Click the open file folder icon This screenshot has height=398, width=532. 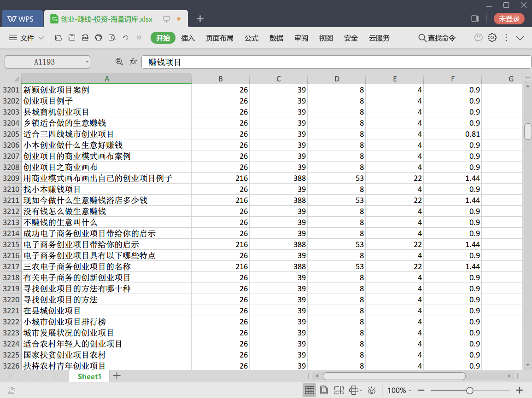coord(58,38)
